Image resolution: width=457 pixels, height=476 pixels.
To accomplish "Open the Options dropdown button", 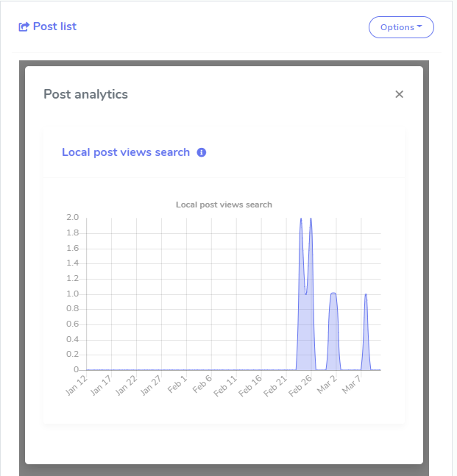I will (x=400, y=27).
